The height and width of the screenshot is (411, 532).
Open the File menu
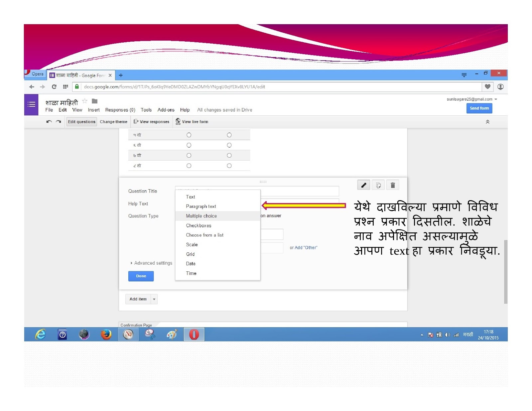(49, 110)
